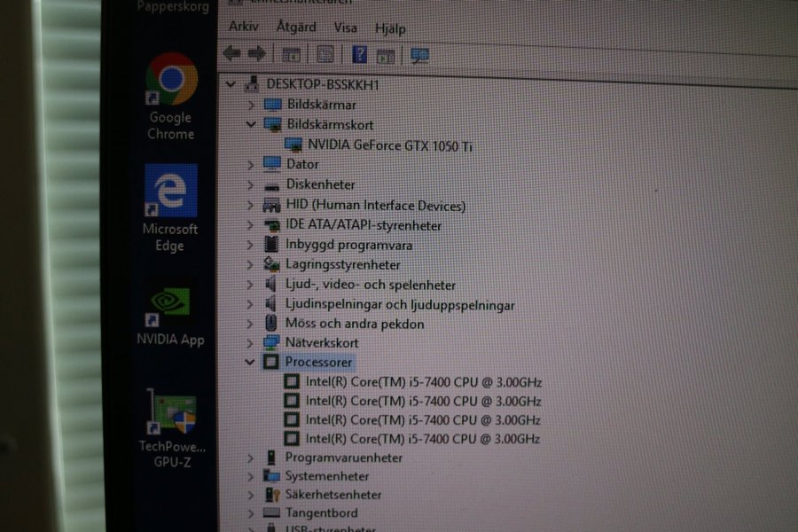The image size is (798, 532).
Task: Expand the Tangentbord category
Action: point(249,512)
